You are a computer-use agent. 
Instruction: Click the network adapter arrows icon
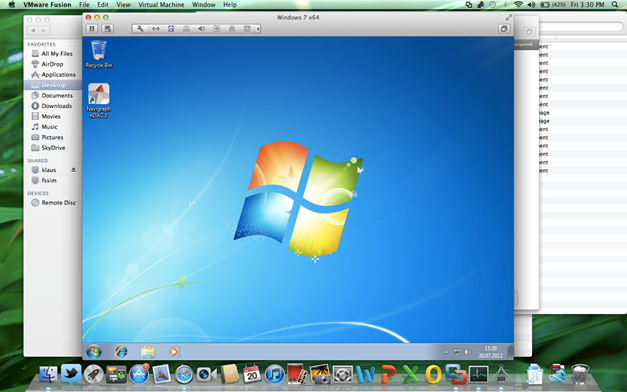click(156, 29)
